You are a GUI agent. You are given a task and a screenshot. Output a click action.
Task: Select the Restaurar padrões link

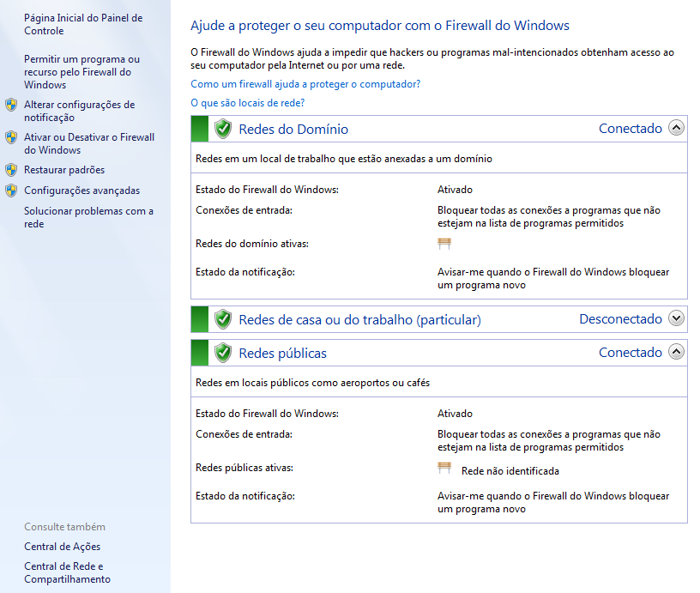64,170
